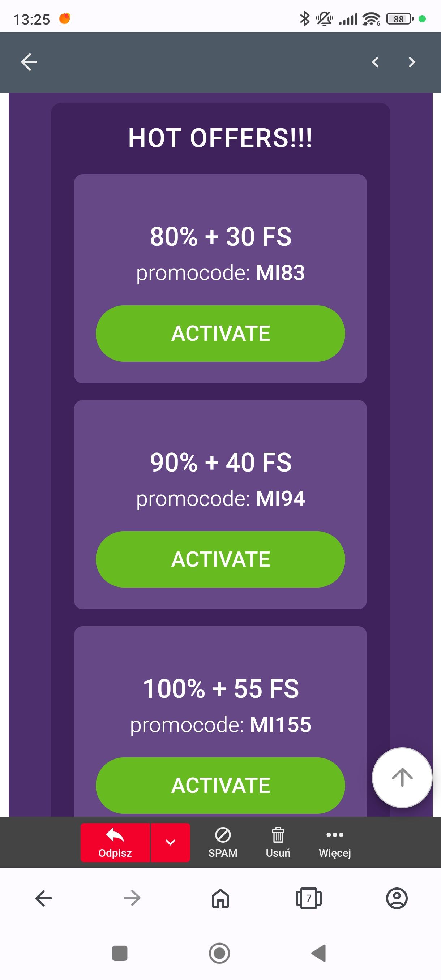Go to previous message chevron
Image resolution: width=441 pixels, height=980 pixels.
(375, 62)
